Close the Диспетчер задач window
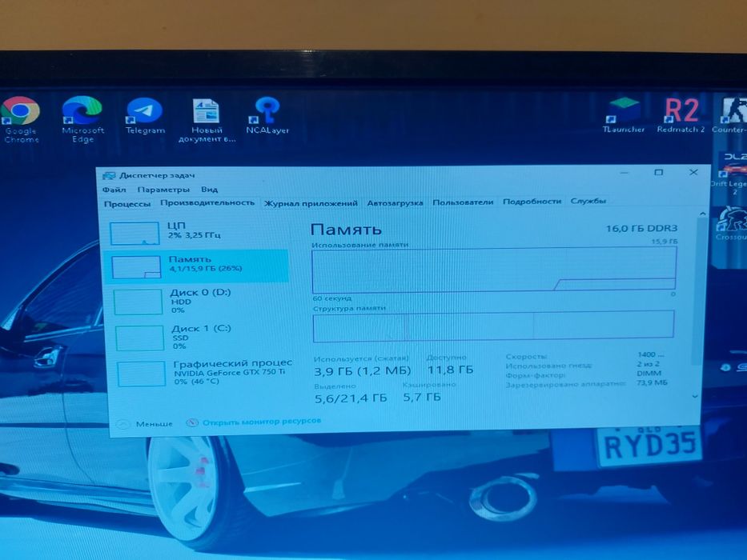 (693, 172)
